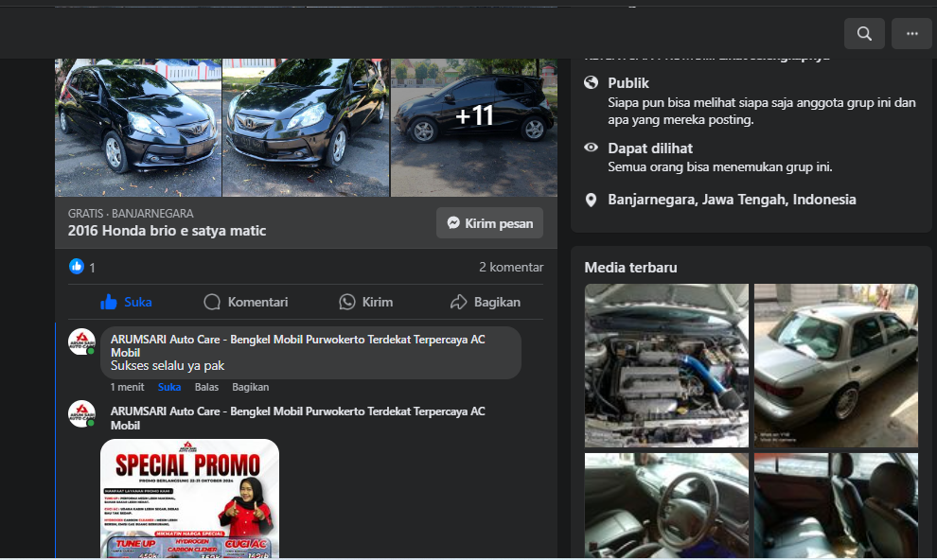View the +11 more photos thumbnail
Screen dimensions: 937x560
point(474,127)
